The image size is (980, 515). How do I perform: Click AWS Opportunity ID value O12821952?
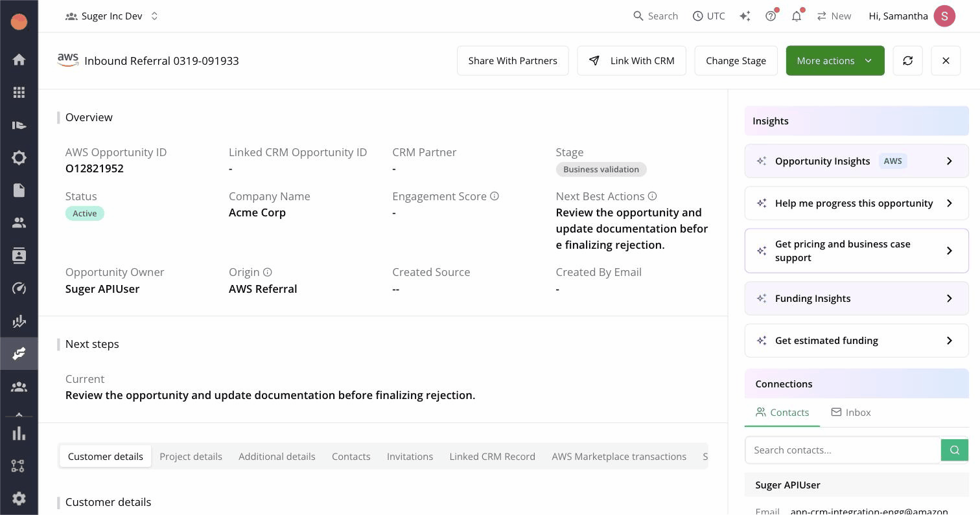click(95, 168)
